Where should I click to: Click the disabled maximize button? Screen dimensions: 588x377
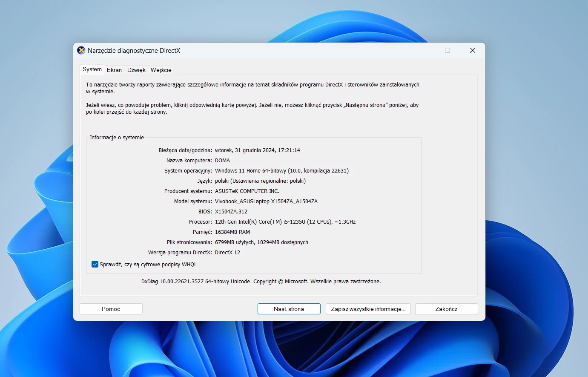point(447,50)
